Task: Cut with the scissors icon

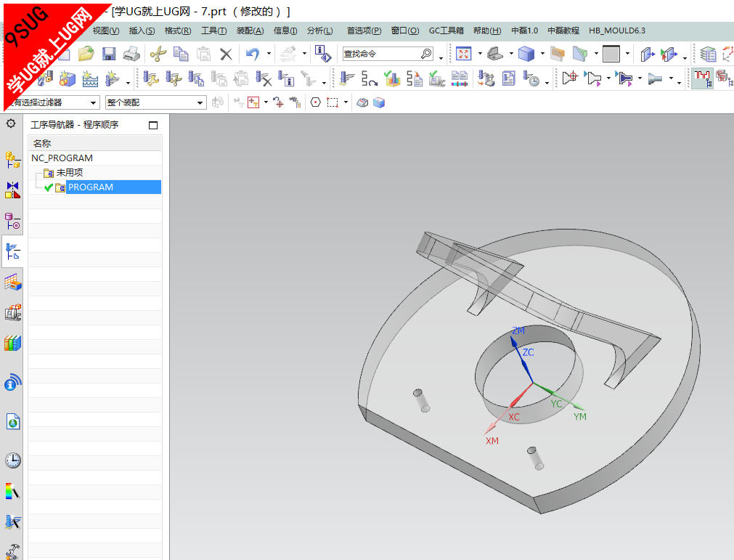Action: coord(158,54)
